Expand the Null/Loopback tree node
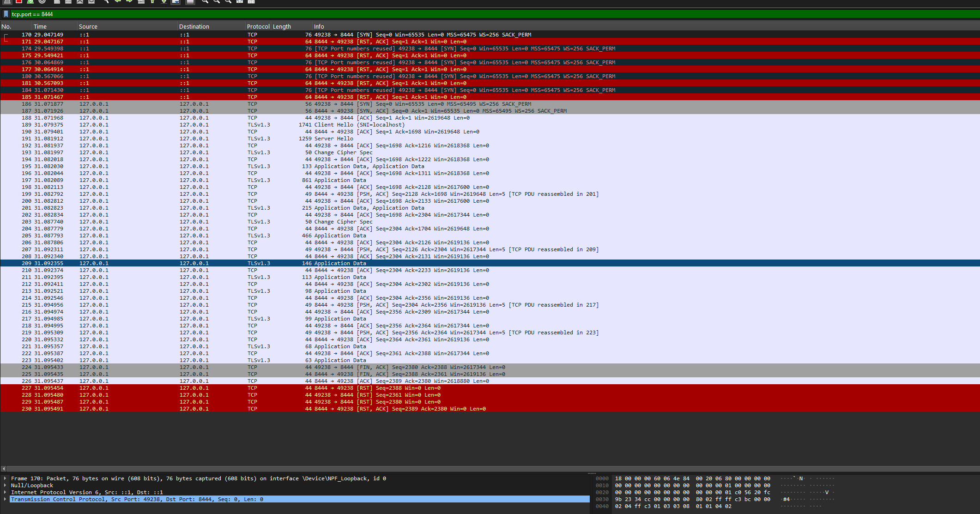980x514 pixels. tap(5, 485)
